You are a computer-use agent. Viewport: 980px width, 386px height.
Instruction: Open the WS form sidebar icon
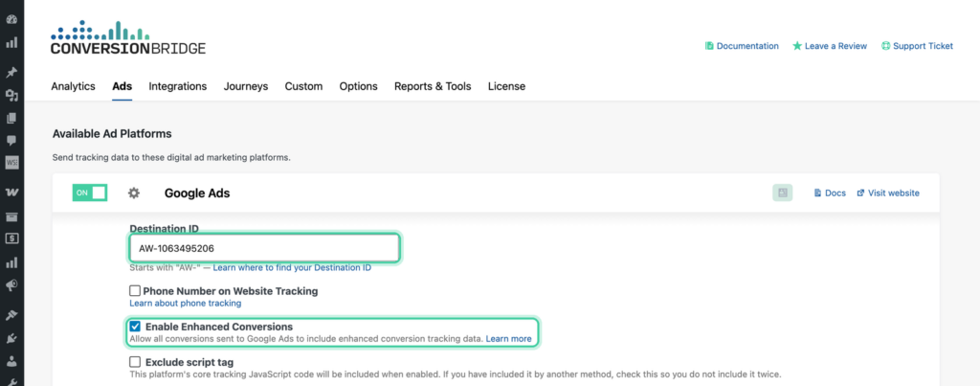click(11, 163)
